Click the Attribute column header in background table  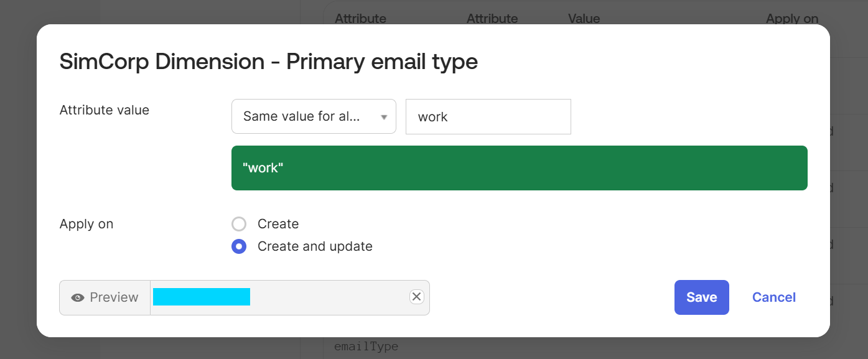pos(360,19)
